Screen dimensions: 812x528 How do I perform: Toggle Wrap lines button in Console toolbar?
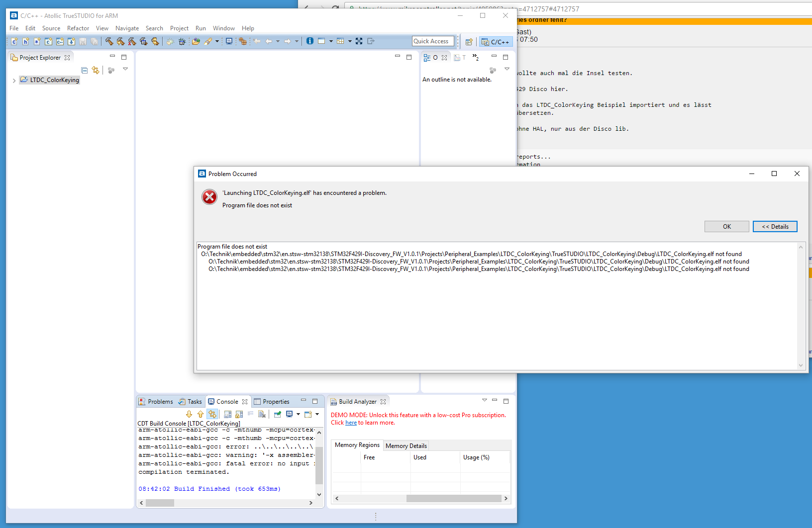point(250,414)
